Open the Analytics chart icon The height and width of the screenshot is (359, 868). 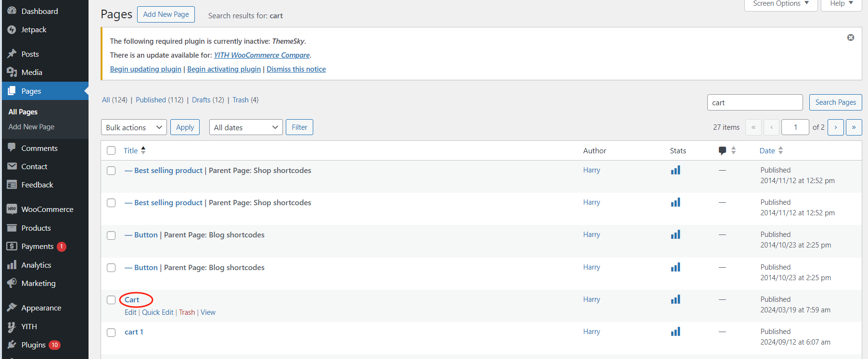click(12, 265)
